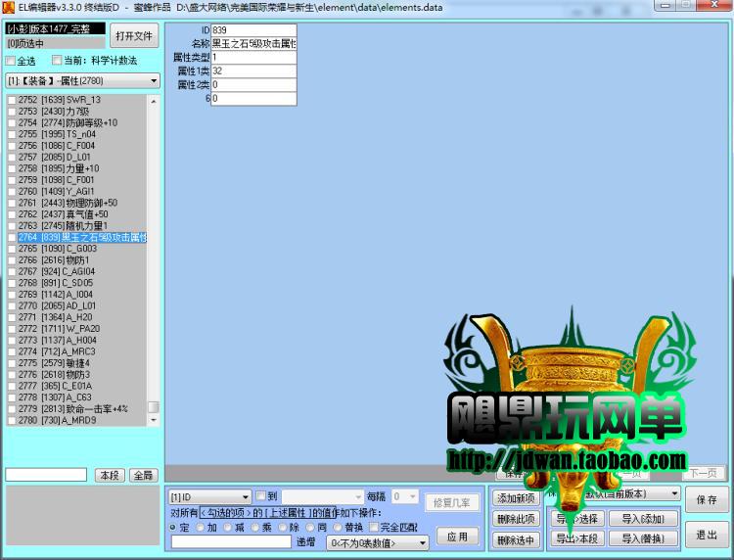Click the 名称 field containing 黑玉之石
Image resolution: width=734 pixels, height=560 pixels.
tap(254, 44)
